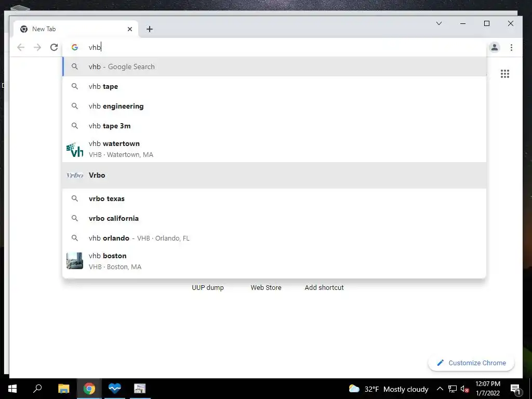The height and width of the screenshot is (399, 532).
Task: Open the Google apps grid
Action: [505, 74]
